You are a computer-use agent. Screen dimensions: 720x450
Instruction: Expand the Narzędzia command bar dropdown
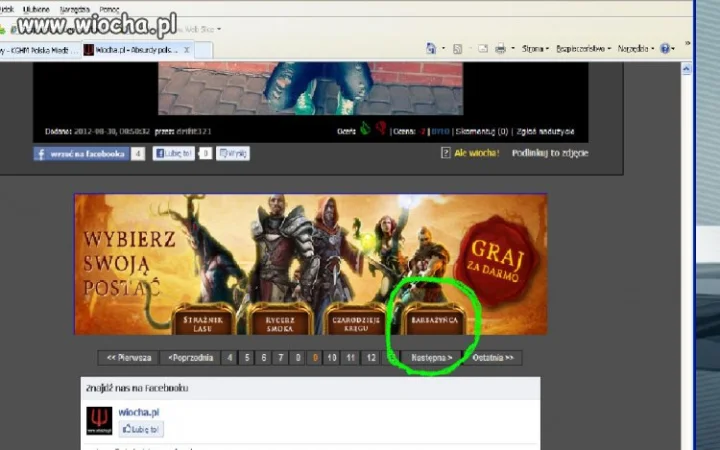coord(636,48)
